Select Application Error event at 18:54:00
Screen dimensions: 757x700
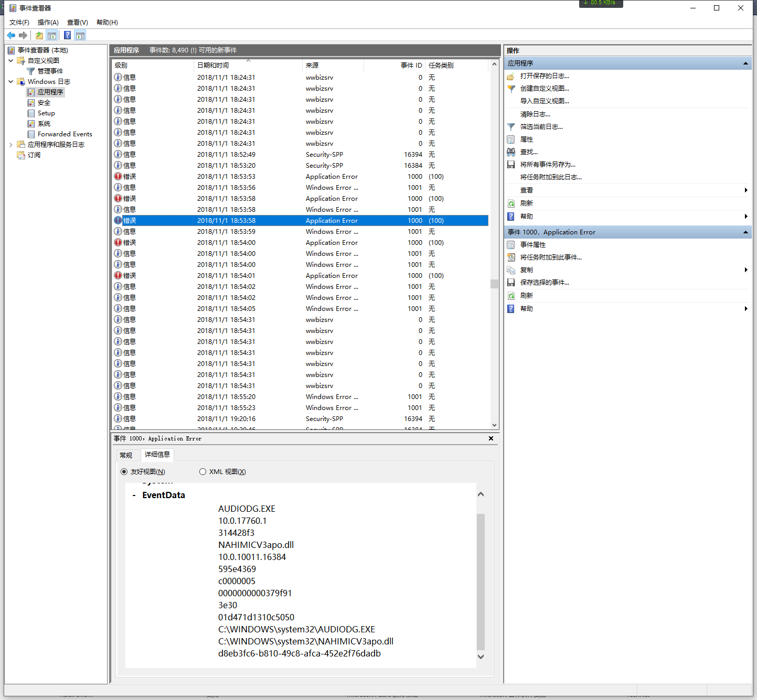click(301, 243)
